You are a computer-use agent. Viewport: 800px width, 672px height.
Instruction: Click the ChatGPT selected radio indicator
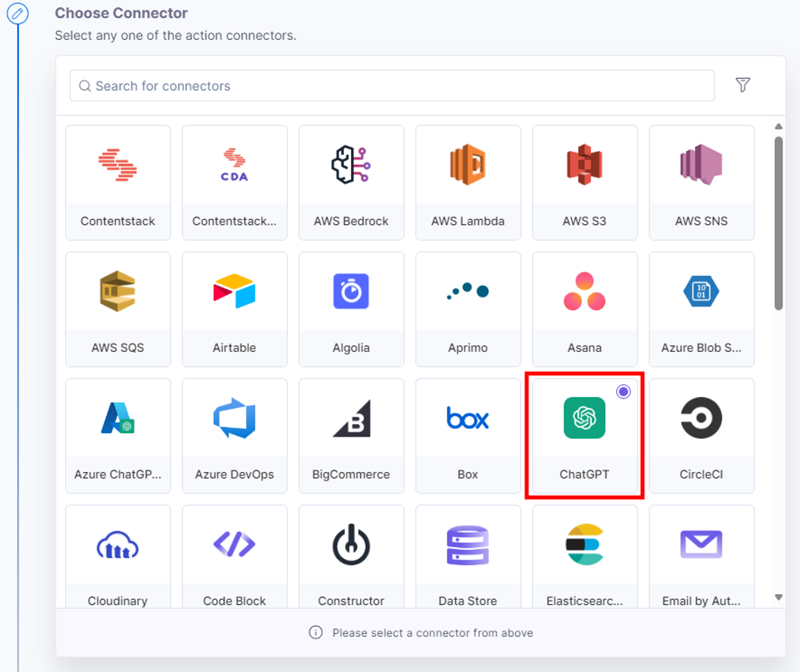(x=623, y=391)
